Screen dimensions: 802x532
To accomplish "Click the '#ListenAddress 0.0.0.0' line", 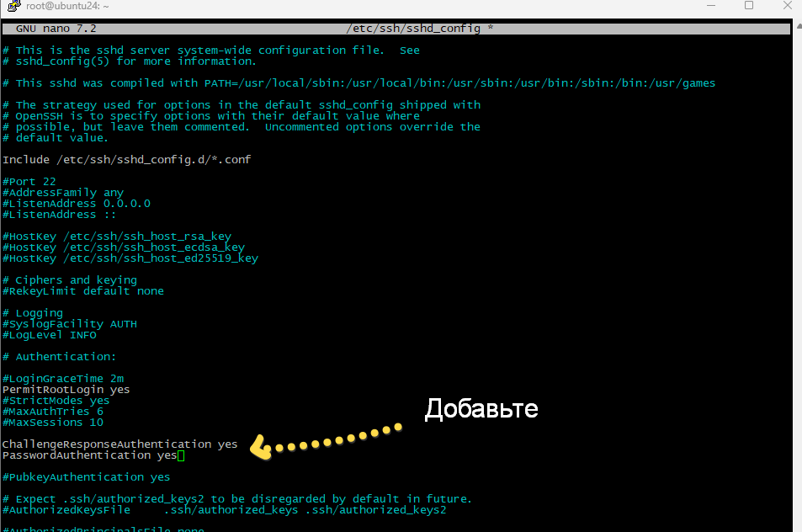I will 77,203.
